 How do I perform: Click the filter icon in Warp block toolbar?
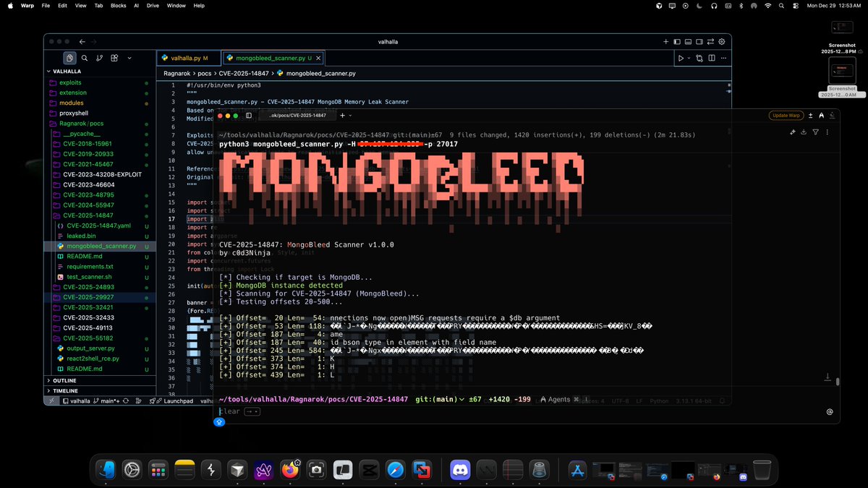(816, 132)
